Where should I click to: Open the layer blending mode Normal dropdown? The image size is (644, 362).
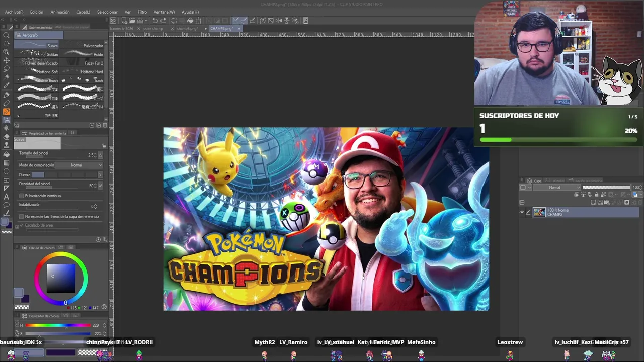pyautogui.click(x=557, y=187)
